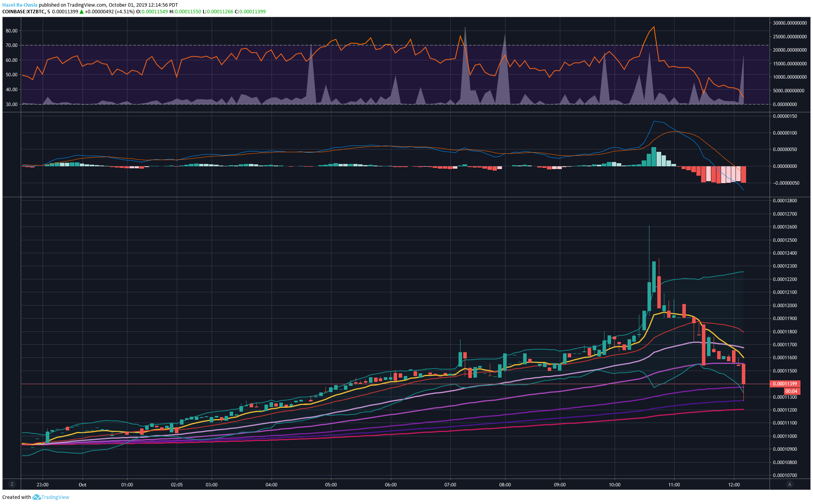Click the close value C:0.00011399
This screenshot has height=504, width=813.
pyautogui.click(x=250, y=12)
